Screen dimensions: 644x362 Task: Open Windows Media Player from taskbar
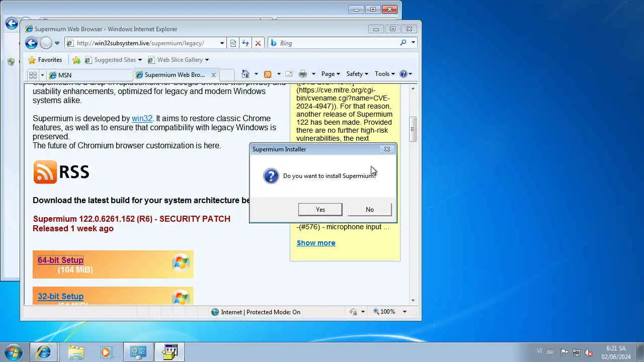coord(106,352)
